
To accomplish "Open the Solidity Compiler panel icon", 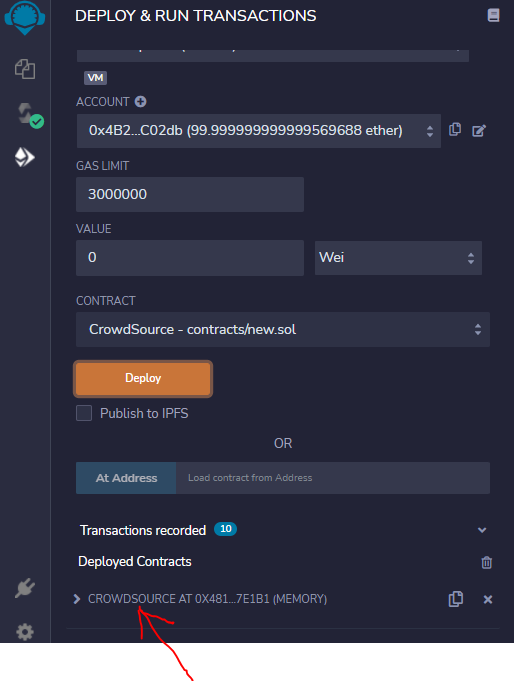I will [30, 115].
